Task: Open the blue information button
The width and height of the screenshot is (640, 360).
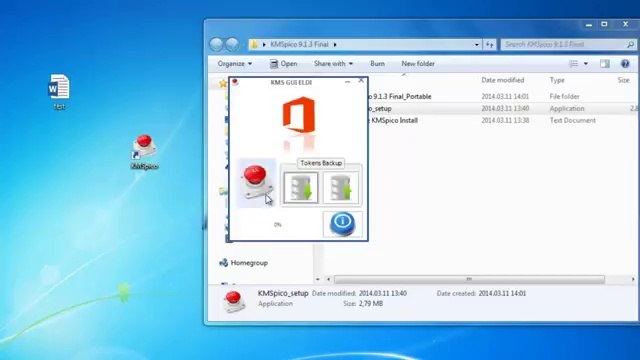Action: (342, 224)
